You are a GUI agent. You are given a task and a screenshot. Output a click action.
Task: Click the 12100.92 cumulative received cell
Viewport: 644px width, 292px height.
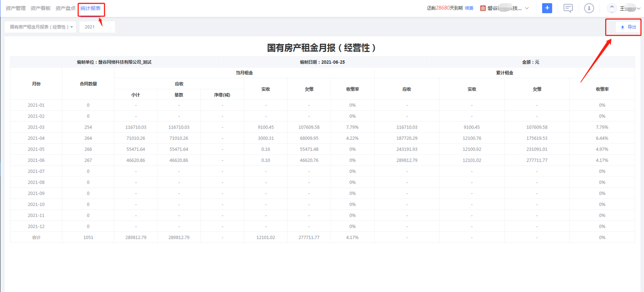(x=472, y=149)
